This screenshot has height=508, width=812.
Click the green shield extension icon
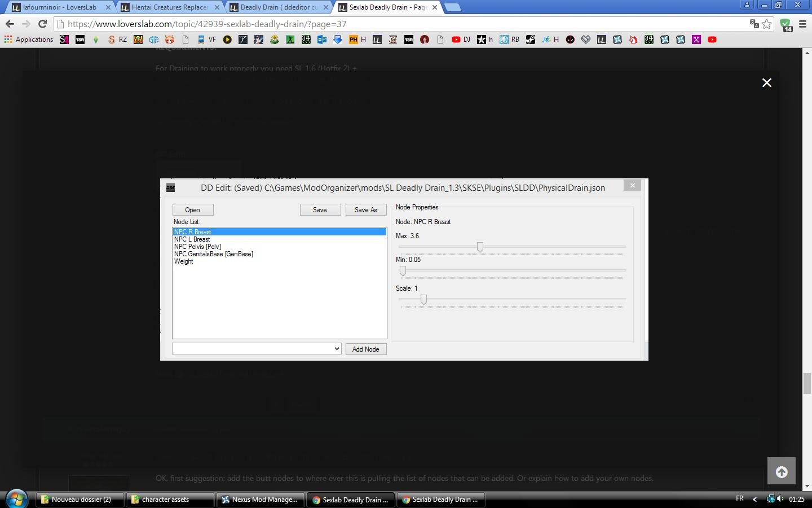pos(785,24)
